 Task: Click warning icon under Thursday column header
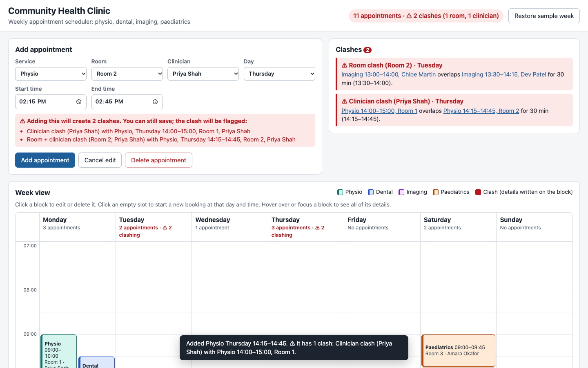(317, 228)
